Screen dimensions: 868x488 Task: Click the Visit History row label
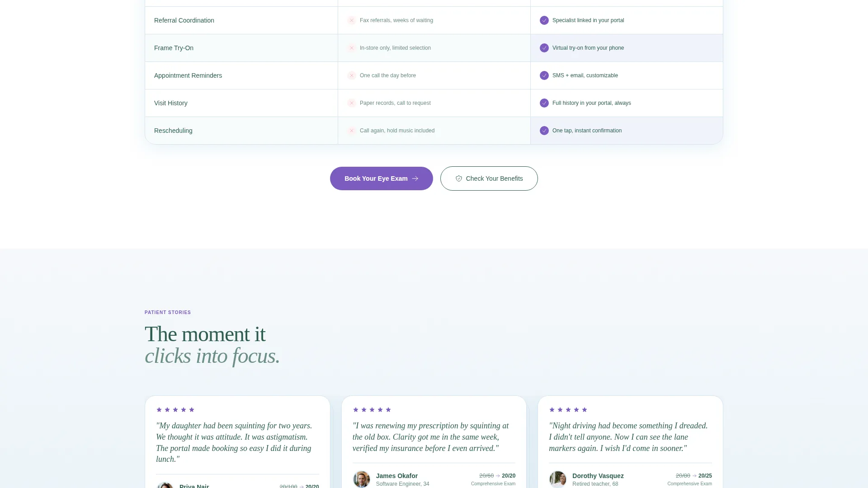click(x=171, y=103)
